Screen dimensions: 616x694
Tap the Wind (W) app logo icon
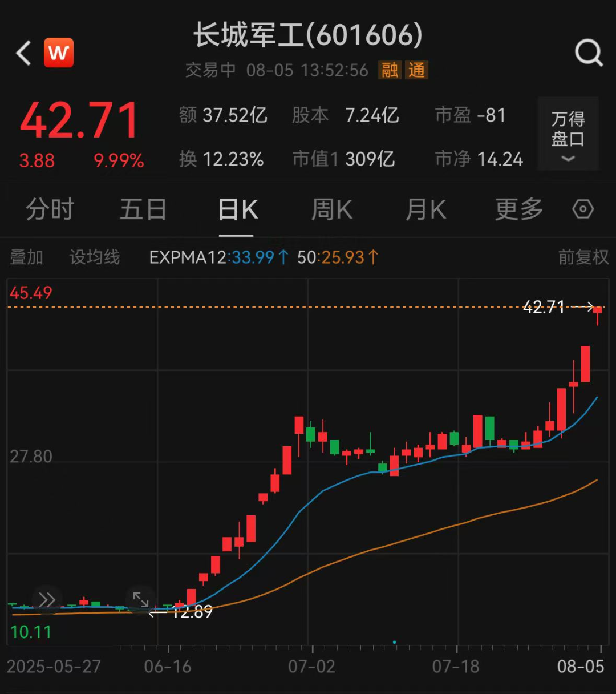click(59, 52)
